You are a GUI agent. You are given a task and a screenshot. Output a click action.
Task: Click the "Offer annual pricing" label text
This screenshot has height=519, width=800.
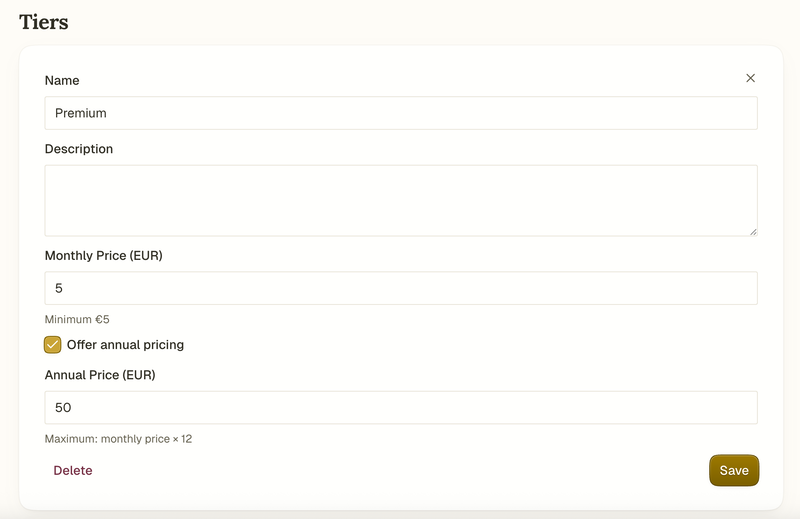tap(125, 345)
